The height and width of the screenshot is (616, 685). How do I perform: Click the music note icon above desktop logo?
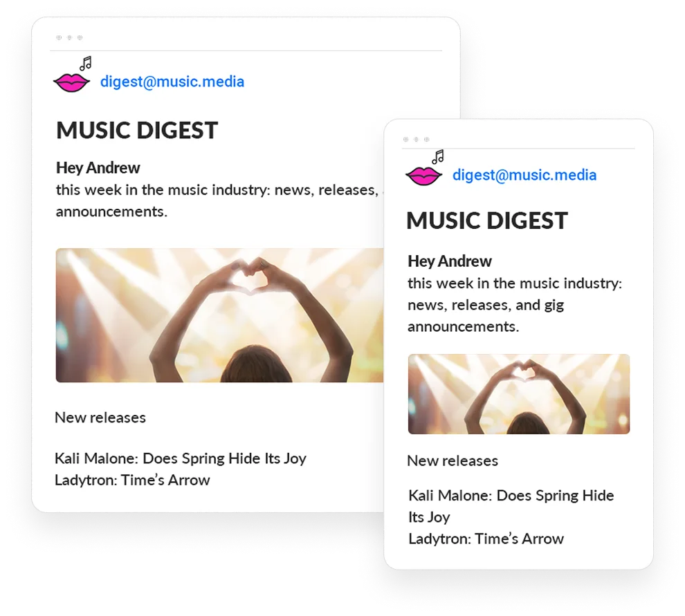86,64
